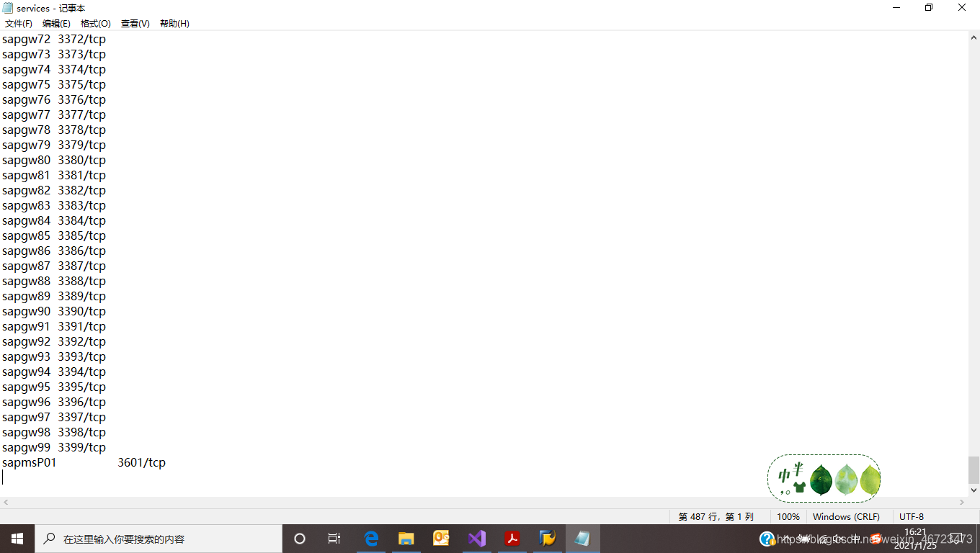Image resolution: width=980 pixels, height=553 pixels.
Task: Open Outlook from taskbar
Action: click(441, 539)
